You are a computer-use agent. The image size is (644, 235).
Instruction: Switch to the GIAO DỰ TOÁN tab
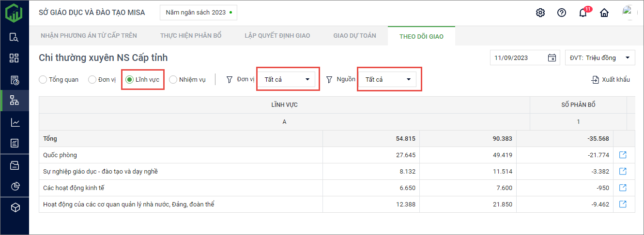[354, 36]
